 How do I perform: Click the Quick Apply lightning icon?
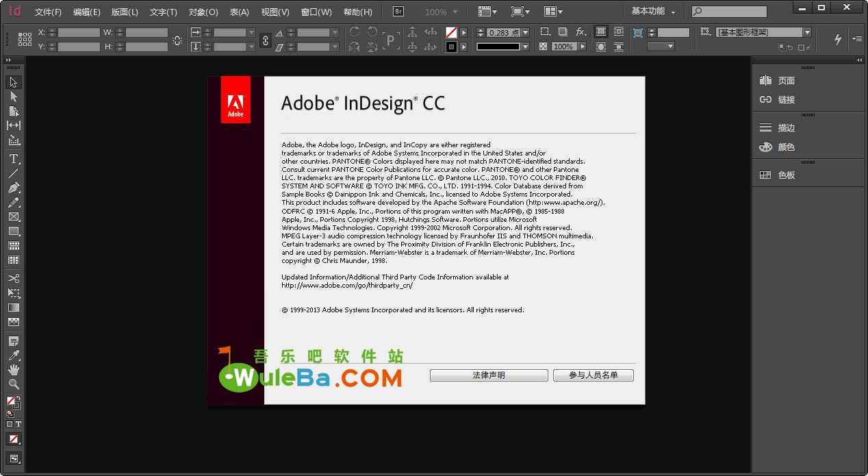[837, 39]
